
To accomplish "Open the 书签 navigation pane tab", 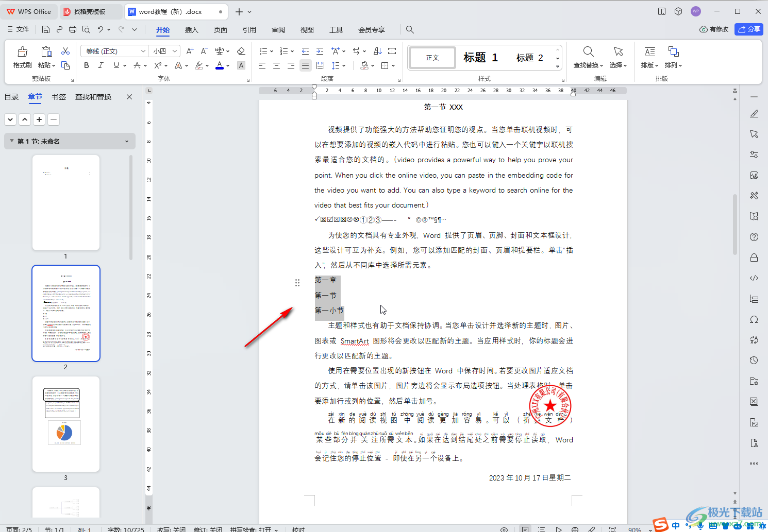I will tap(59, 97).
